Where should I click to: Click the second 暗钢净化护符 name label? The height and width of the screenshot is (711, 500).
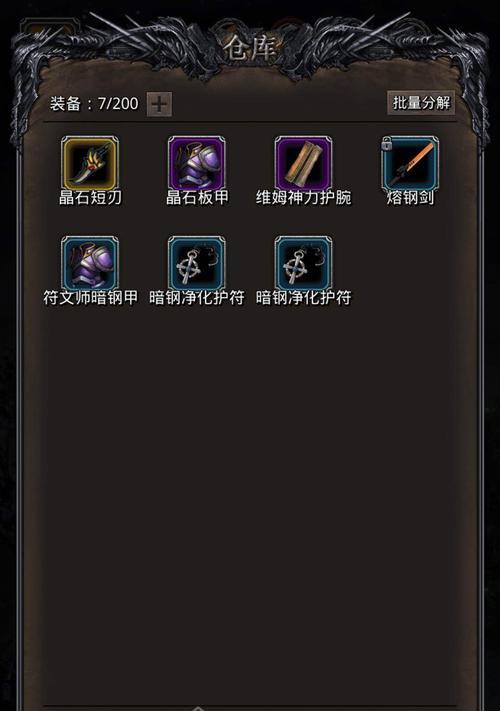click(x=303, y=297)
